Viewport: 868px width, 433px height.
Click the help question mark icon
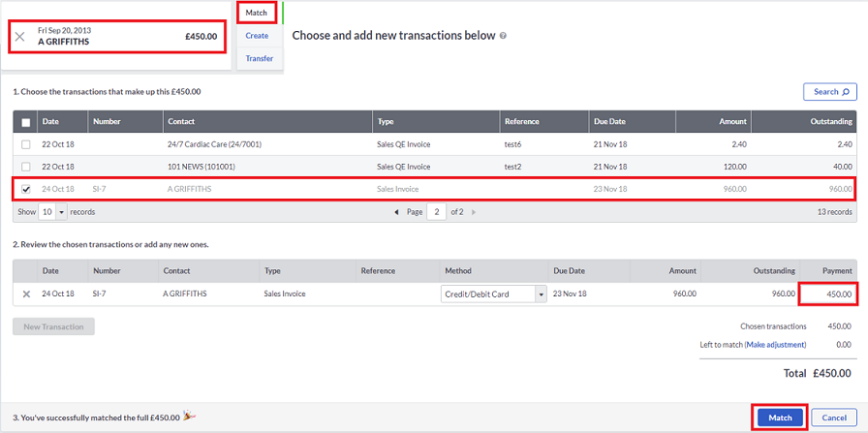click(504, 36)
